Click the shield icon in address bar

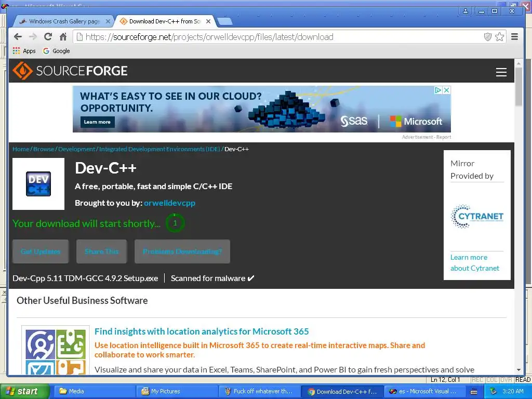point(487,37)
